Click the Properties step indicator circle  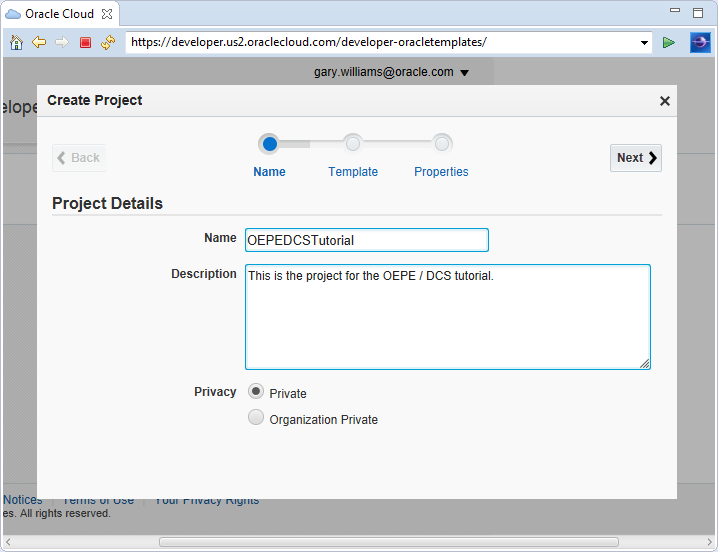point(441,144)
